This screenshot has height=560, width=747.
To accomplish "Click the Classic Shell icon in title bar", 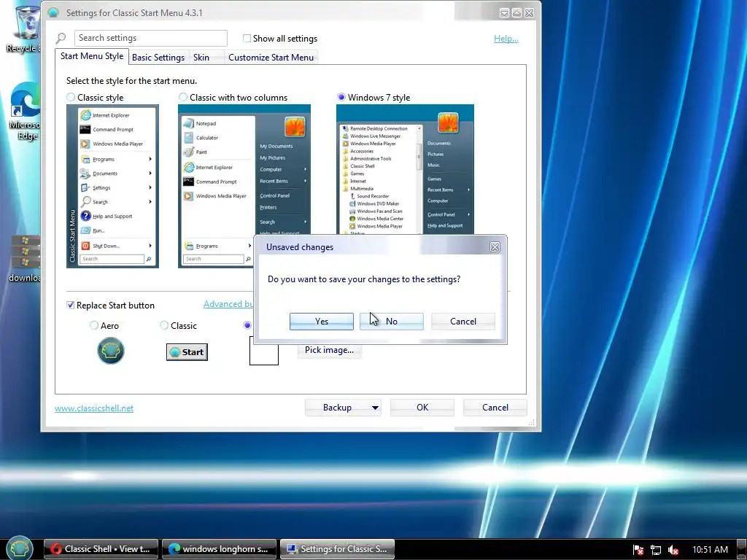I will pos(53,13).
